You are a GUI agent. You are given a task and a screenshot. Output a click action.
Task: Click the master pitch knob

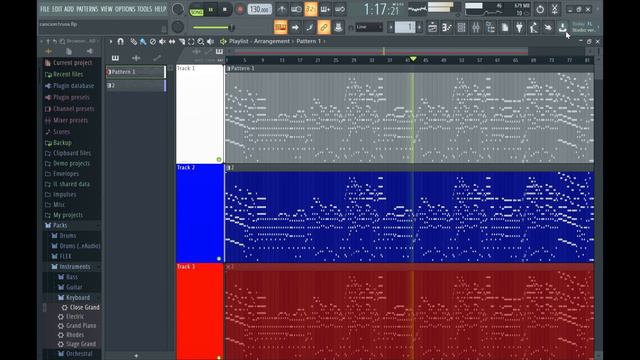point(178,27)
